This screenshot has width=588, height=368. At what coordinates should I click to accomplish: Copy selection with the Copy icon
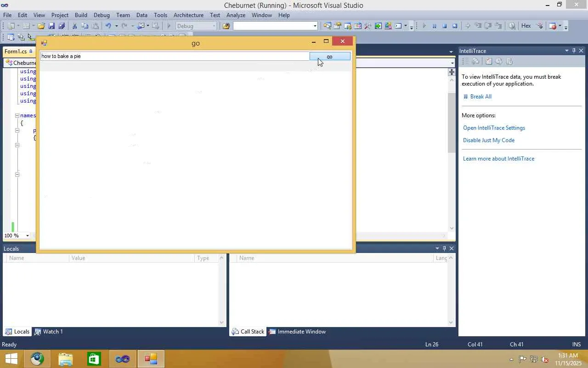(x=85, y=26)
